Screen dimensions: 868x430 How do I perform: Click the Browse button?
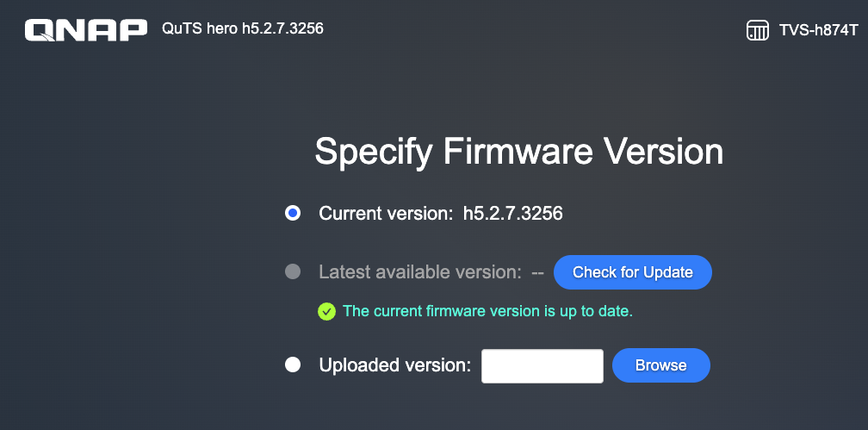(660, 365)
